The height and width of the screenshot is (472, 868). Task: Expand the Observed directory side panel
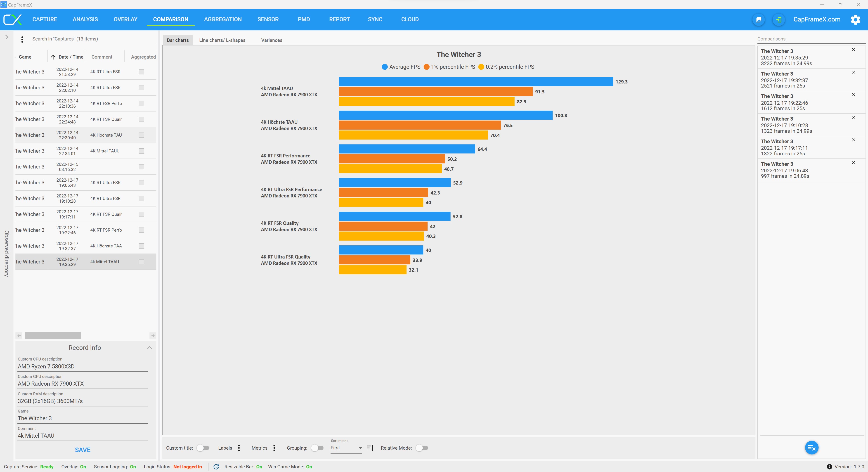[6, 37]
